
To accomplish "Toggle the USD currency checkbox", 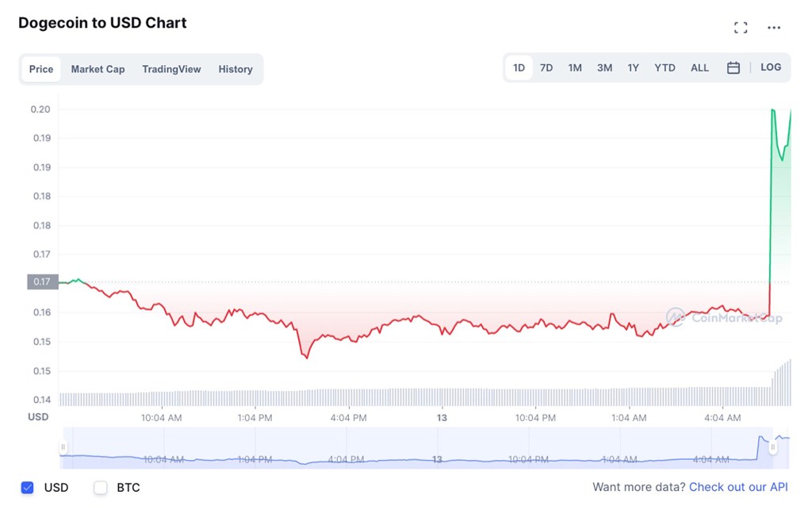I will 28,488.
